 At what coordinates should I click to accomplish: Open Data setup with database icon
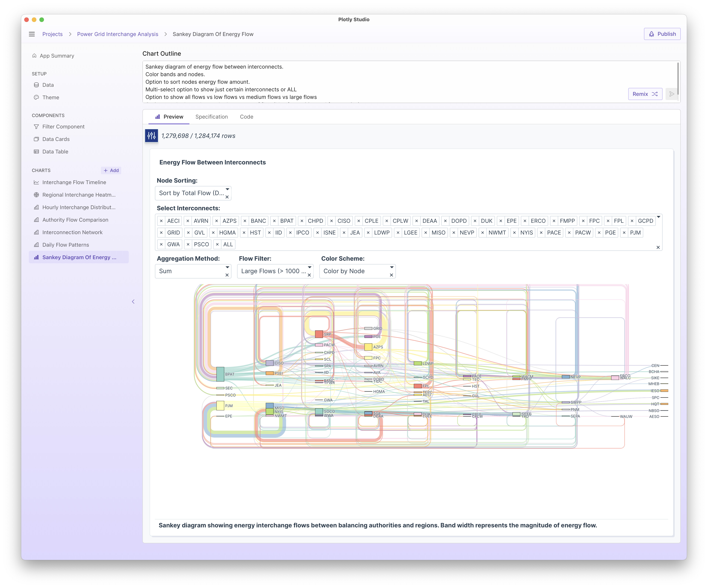coord(48,85)
